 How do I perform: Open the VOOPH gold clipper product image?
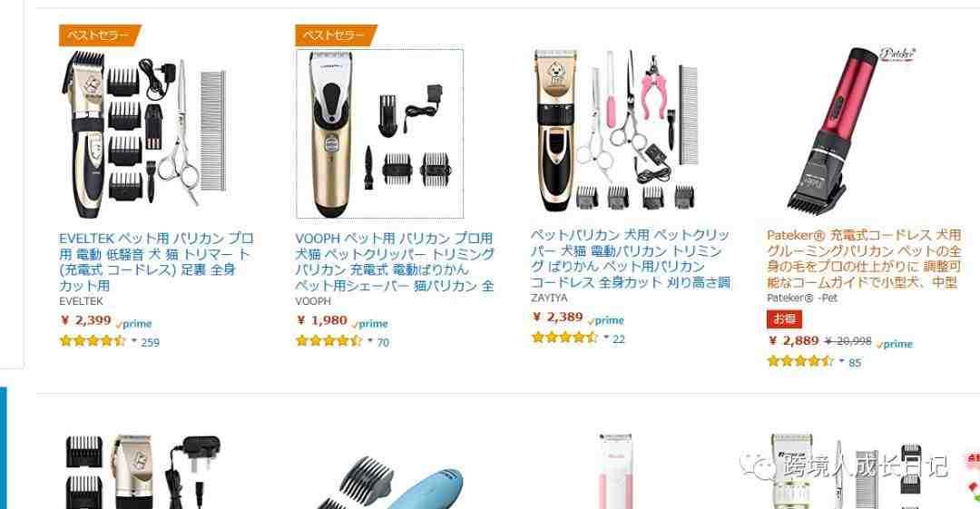(x=379, y=133)
